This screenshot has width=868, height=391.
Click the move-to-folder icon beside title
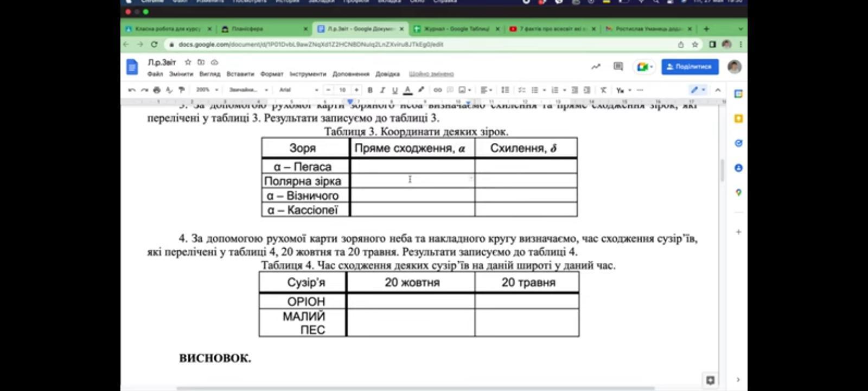pos(201,62)
